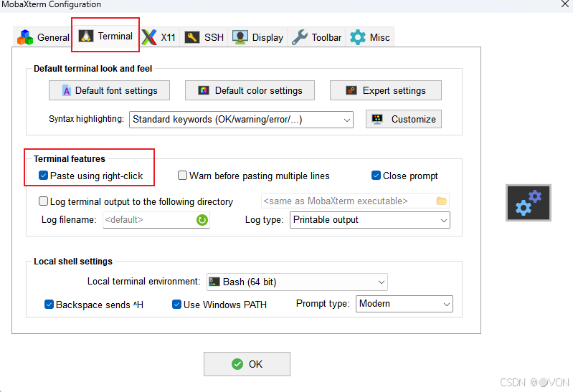This screenshot has height=392, width=573.
Task: Click the blue gears settings image
Action: click(529, 203)
